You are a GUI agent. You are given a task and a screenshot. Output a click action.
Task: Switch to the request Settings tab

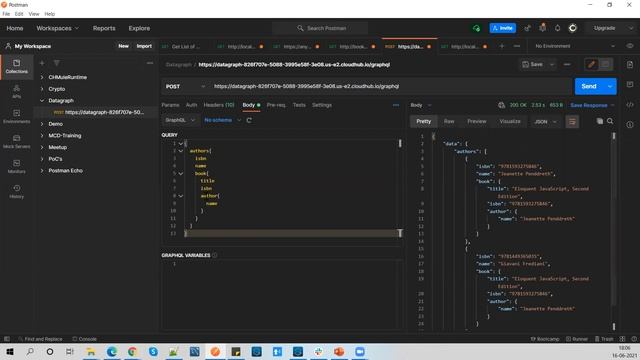[322, 105]
